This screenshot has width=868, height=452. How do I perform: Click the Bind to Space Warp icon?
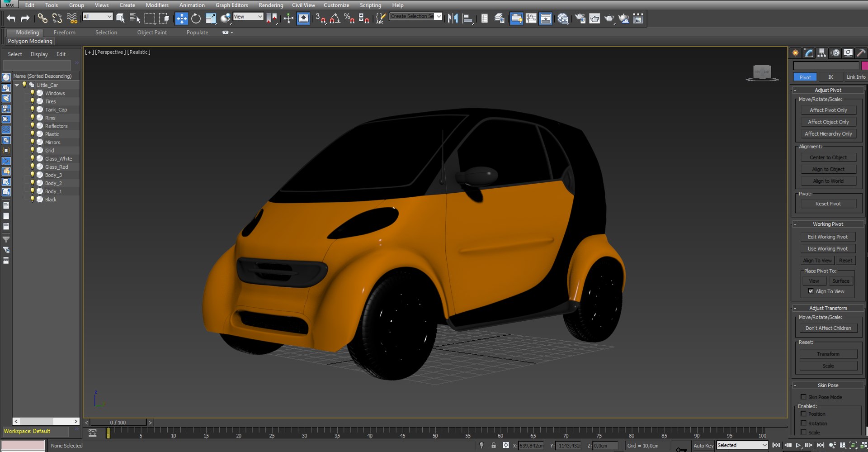[x=72, y=18]
